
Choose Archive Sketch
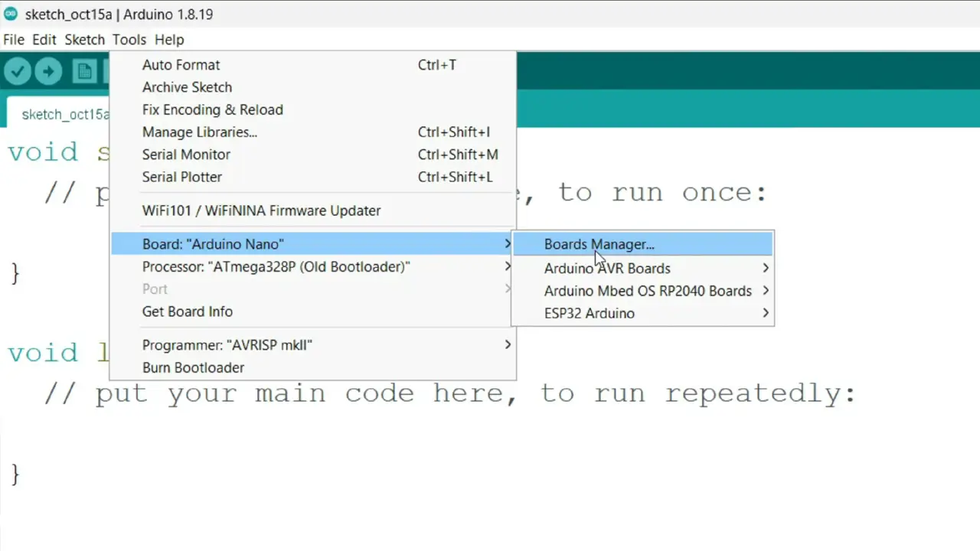pyautogui.click(x=312, y=87)
